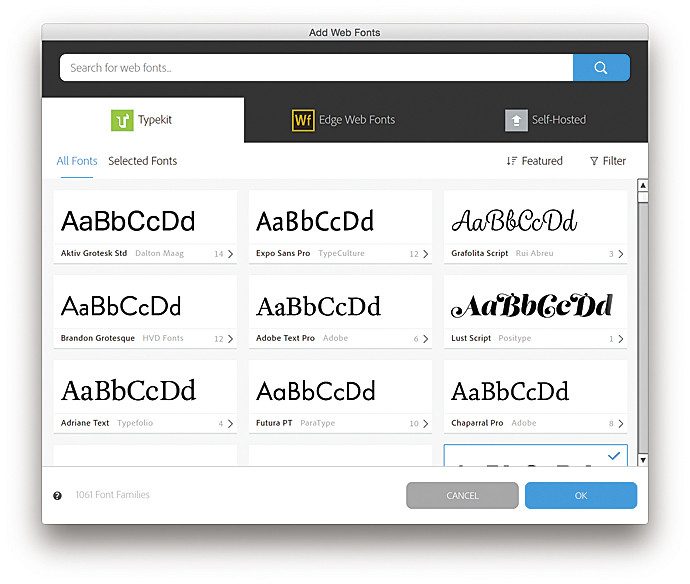Click the Edge Web Fonts Wf icon
This screenshot has height=584, width=690.
point(303,120)
